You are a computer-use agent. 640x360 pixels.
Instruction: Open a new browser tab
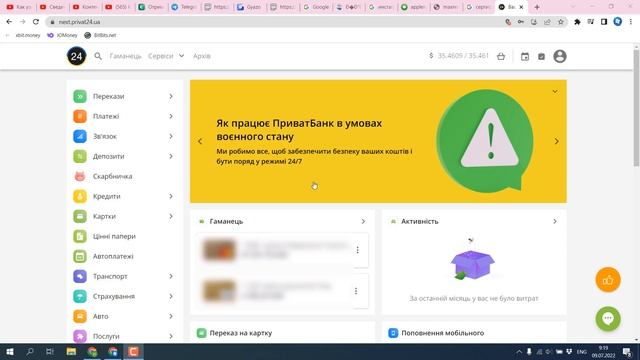tap(537, 7)
